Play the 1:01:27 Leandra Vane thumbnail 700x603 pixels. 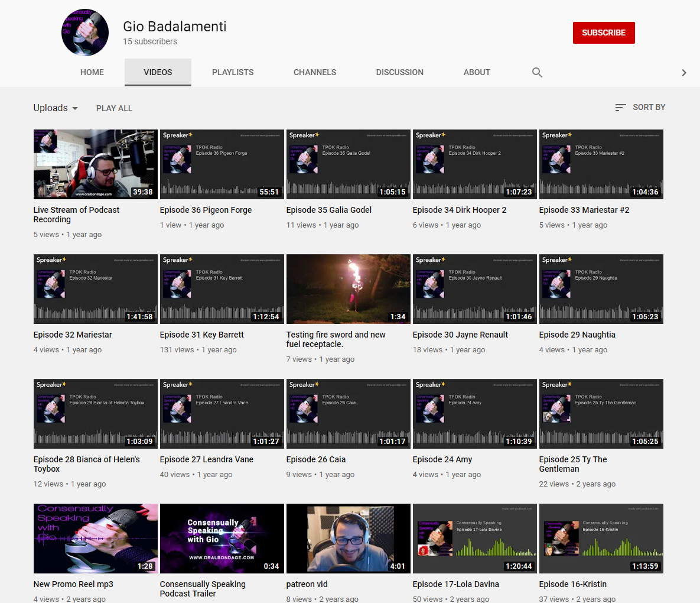pyautogui.click(x=222, y=414)
